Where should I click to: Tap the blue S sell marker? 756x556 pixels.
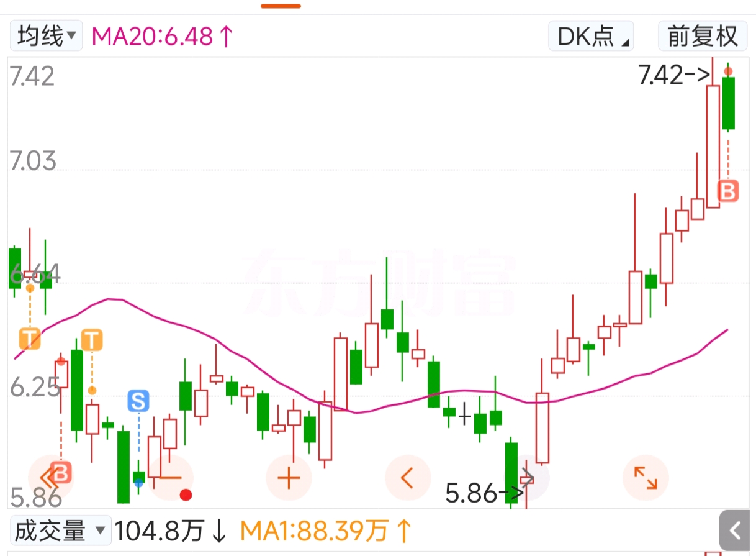138,401
